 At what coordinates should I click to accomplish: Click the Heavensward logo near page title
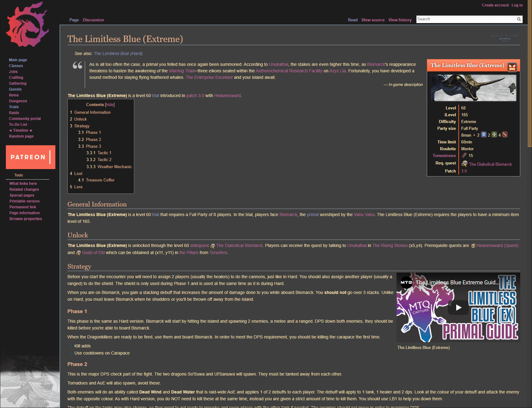point(504,37)
